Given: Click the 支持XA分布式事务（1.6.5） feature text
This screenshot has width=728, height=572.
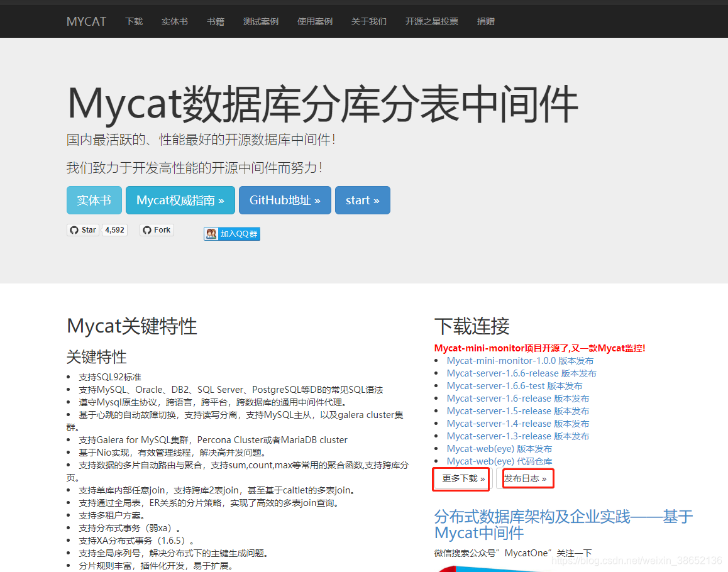Looking at the screenshot, I should point(136,541).
